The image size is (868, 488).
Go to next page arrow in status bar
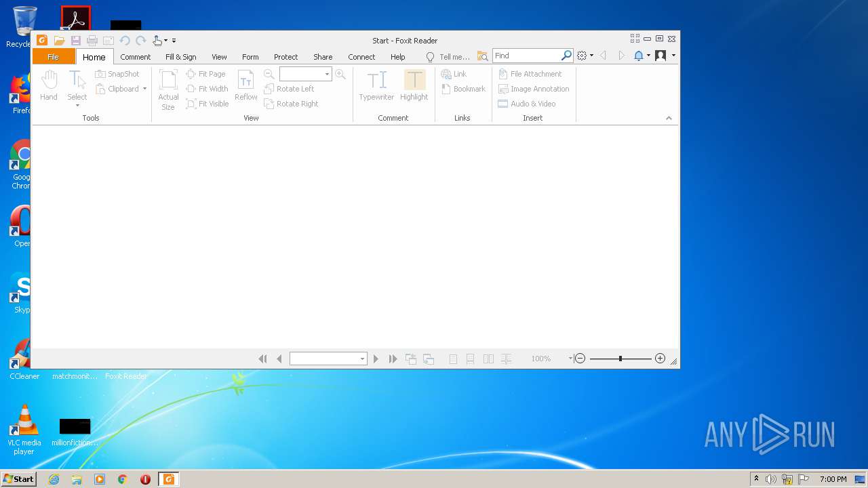click(x=376, y=359)
